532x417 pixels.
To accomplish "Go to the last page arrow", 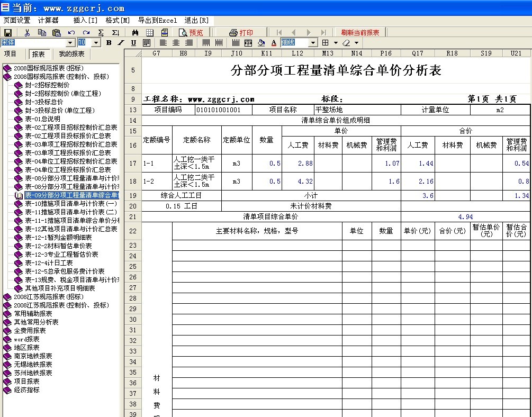I will pos(323,33).
